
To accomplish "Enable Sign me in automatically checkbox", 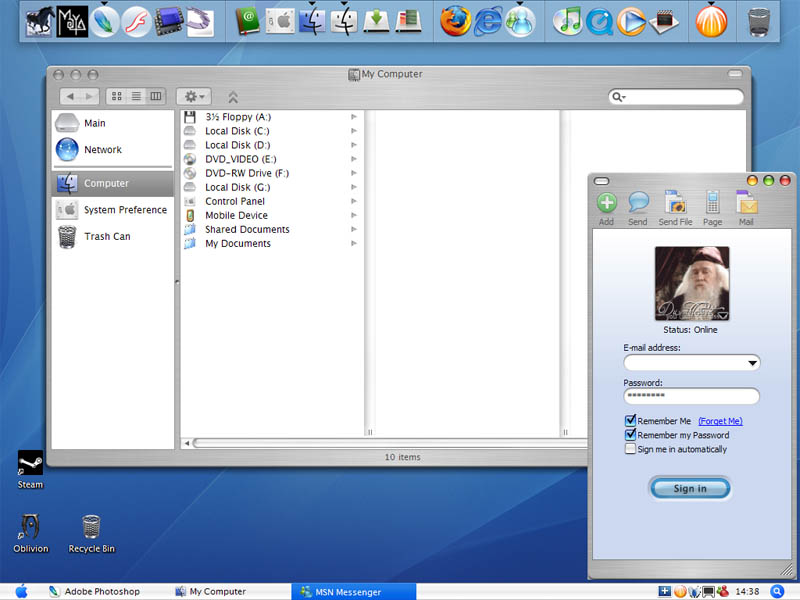I will pos(631,449).
